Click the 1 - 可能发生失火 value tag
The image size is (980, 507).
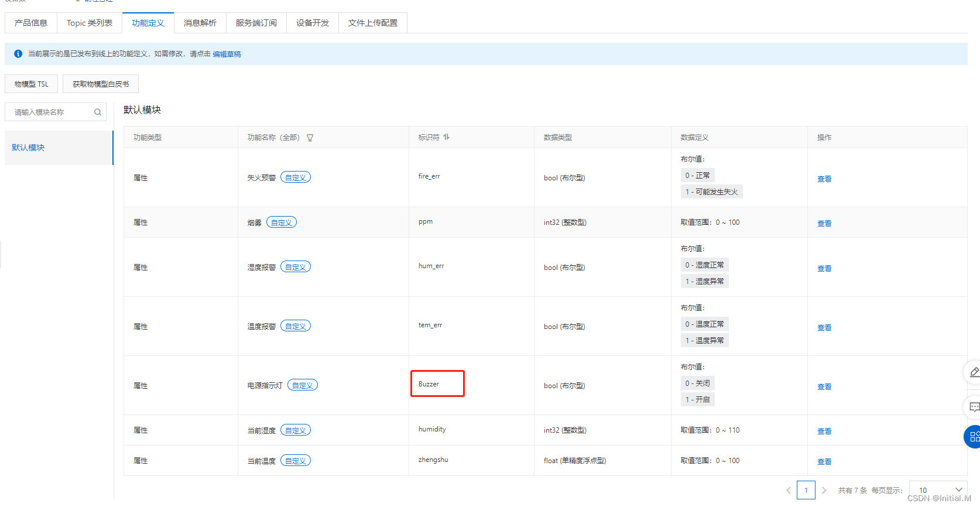point(712,192)
